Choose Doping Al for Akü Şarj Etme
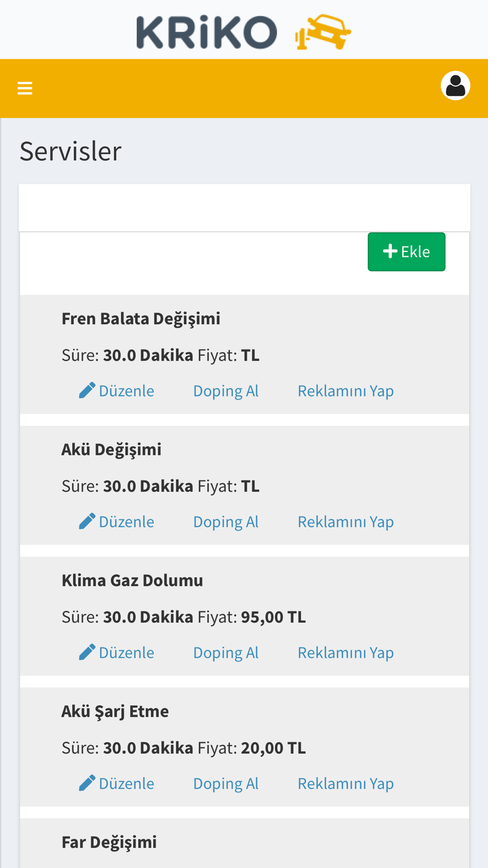Screen dimensions: 488x868 point(226,784)
